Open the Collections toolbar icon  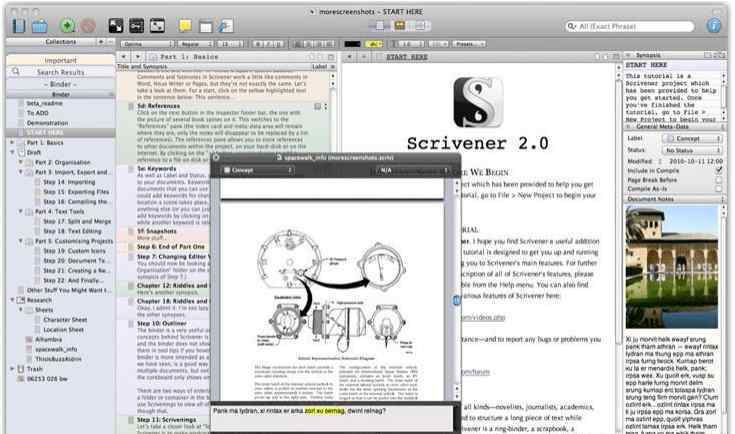39,26
